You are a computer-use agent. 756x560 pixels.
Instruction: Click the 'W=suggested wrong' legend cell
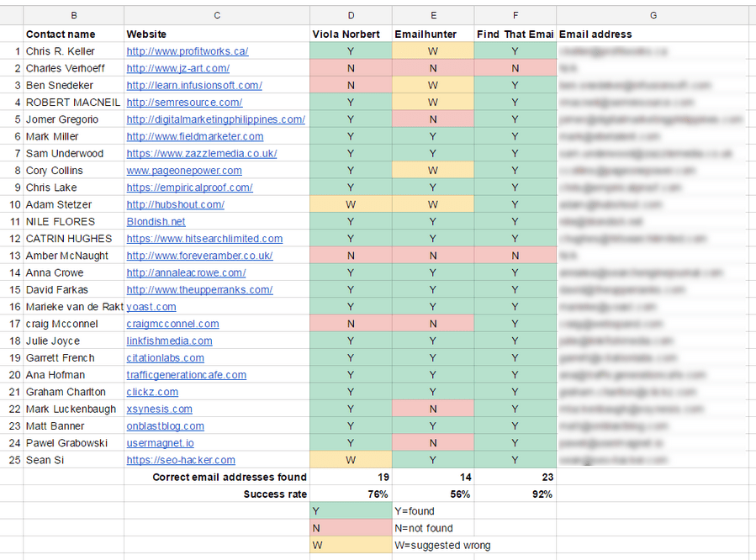[x=442, y=545]
